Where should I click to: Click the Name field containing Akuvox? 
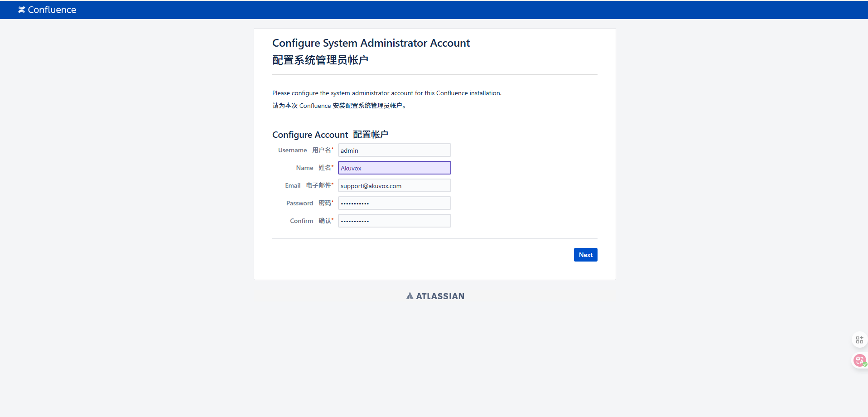pos(394,168)
